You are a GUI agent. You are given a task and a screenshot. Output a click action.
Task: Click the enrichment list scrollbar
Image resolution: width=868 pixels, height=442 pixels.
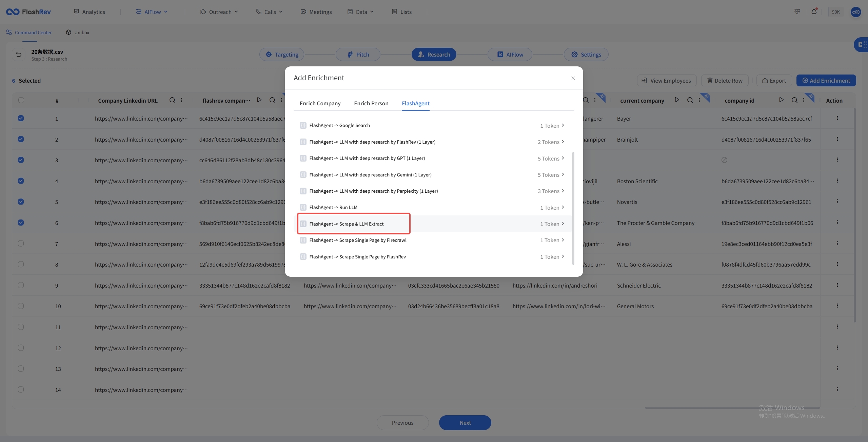573,208
